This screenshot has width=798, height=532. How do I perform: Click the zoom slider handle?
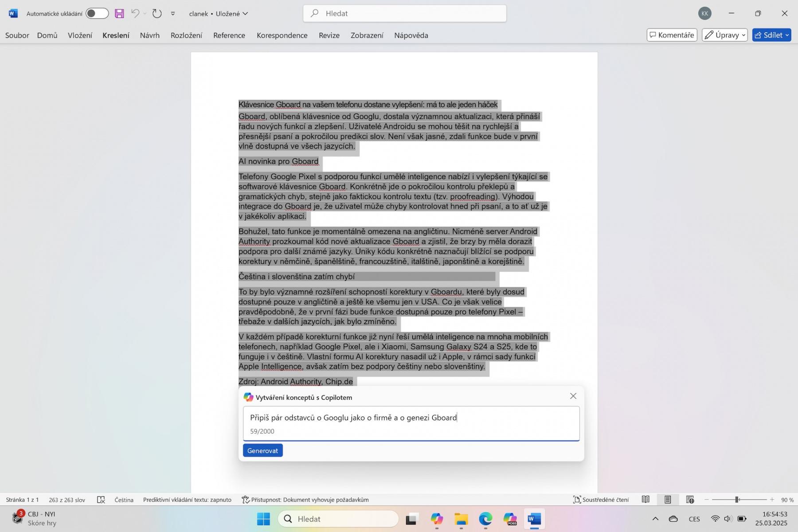(x=737, y=500)
